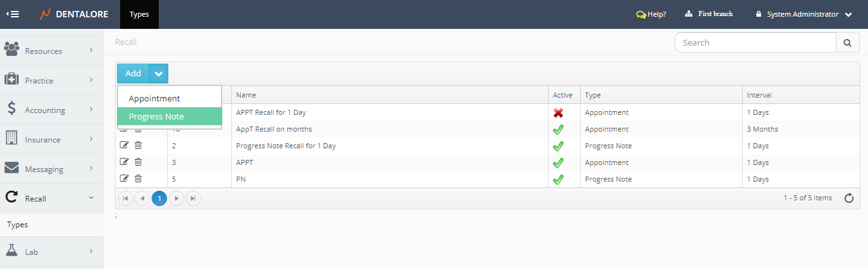
Task: Click the active check for AppT Recall on months
Action: tap(558, 130)
